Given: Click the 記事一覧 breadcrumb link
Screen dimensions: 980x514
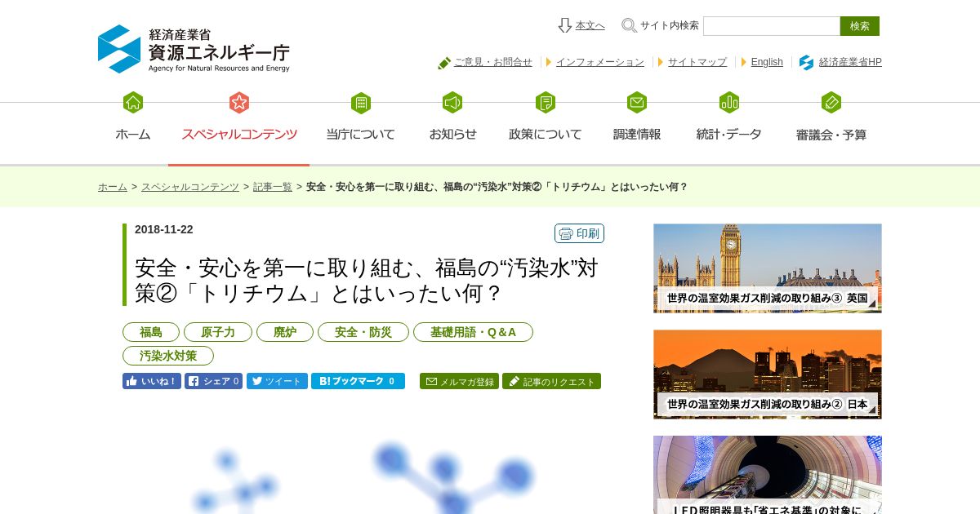Looking at the screenshot, I should pyautogui.click(x=273, y=187).
